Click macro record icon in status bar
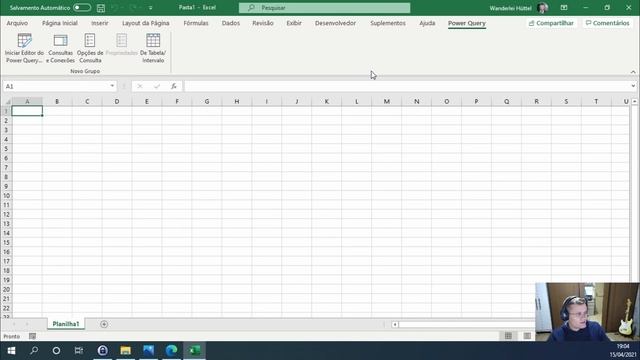 point(32,336)
